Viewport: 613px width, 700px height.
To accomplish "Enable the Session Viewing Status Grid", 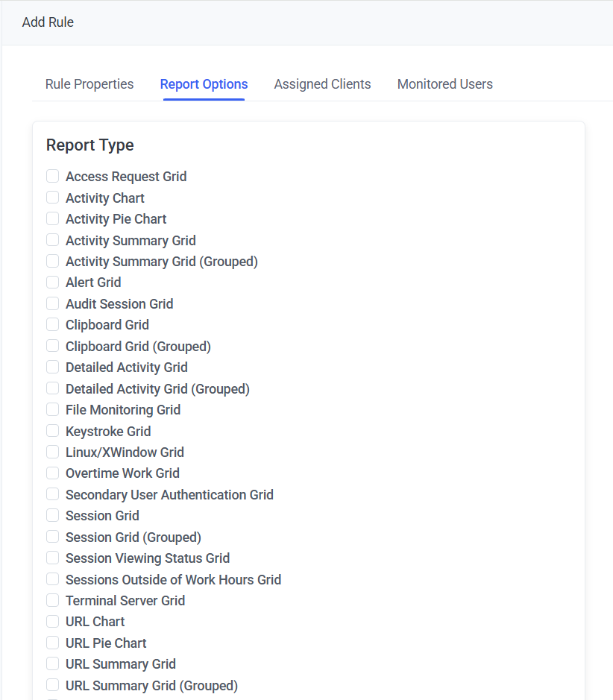I will pyautogui.click(x=53, y=558).
